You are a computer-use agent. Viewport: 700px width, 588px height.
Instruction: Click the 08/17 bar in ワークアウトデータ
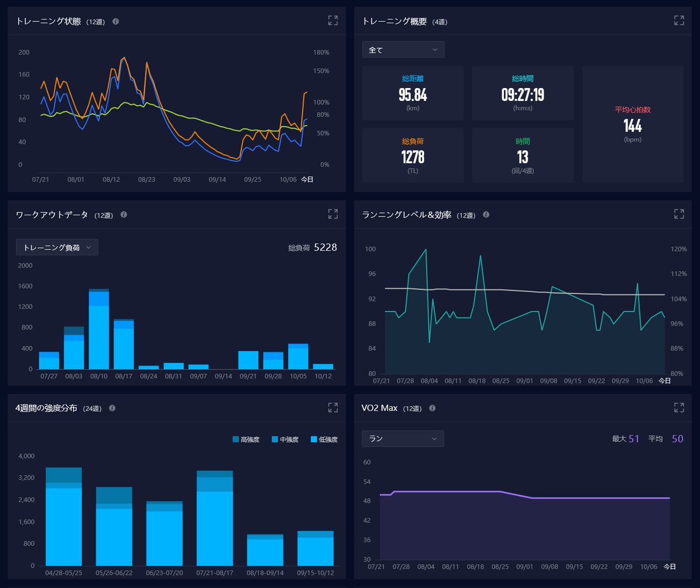(x=124, y=344)
